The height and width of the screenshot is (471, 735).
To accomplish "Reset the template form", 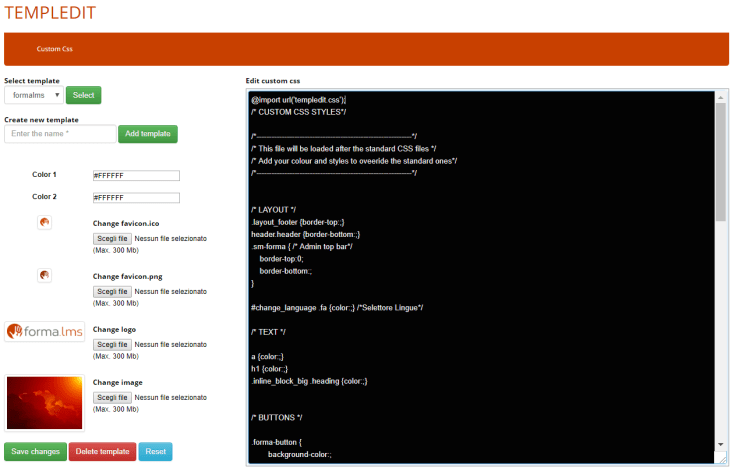I will [x=155, y=451].
